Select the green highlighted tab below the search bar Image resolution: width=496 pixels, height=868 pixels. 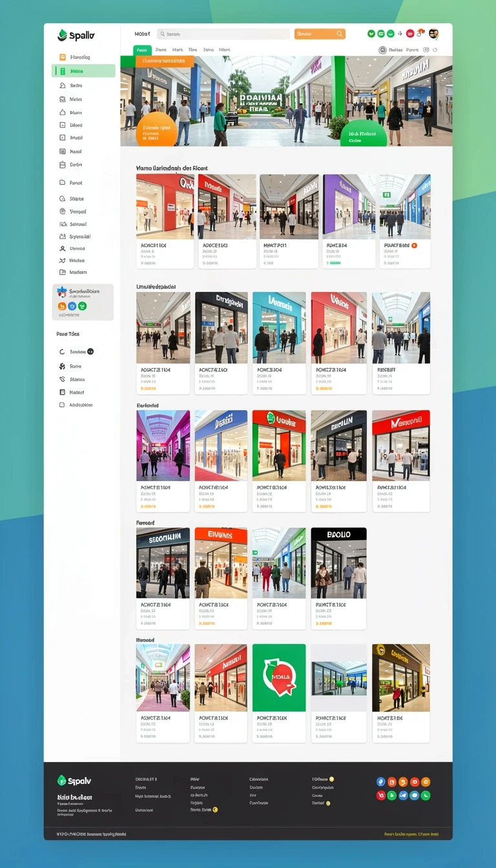click(x=142, y=50)
